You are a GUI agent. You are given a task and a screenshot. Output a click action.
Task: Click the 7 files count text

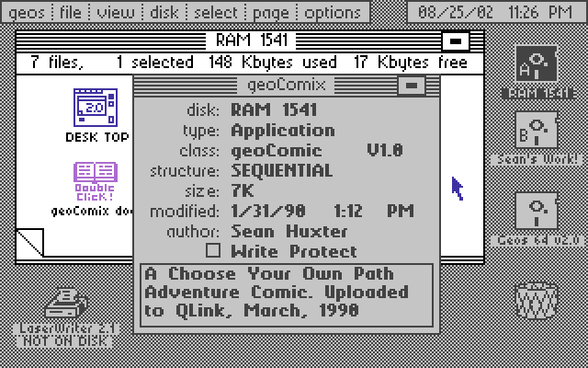pyautogui.click(x=57, y=63)
